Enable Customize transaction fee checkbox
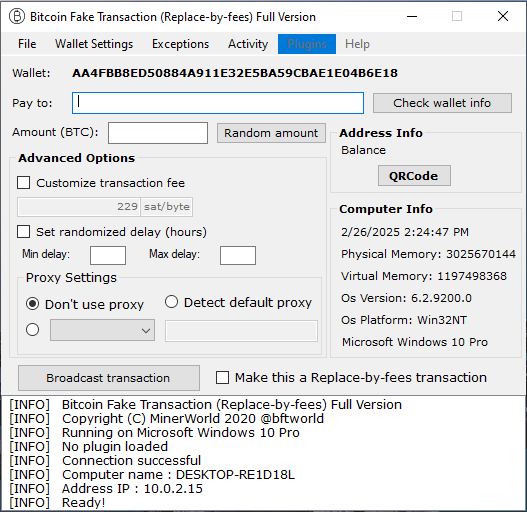 pyautogui.click(x=24, y=183)
